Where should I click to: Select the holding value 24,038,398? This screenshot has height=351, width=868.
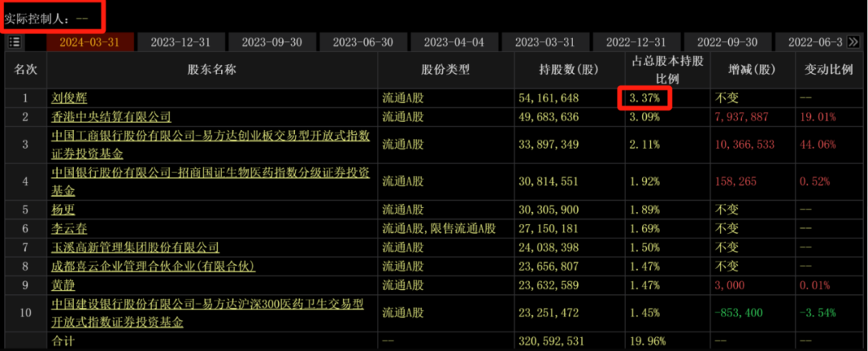pos(549,247)
